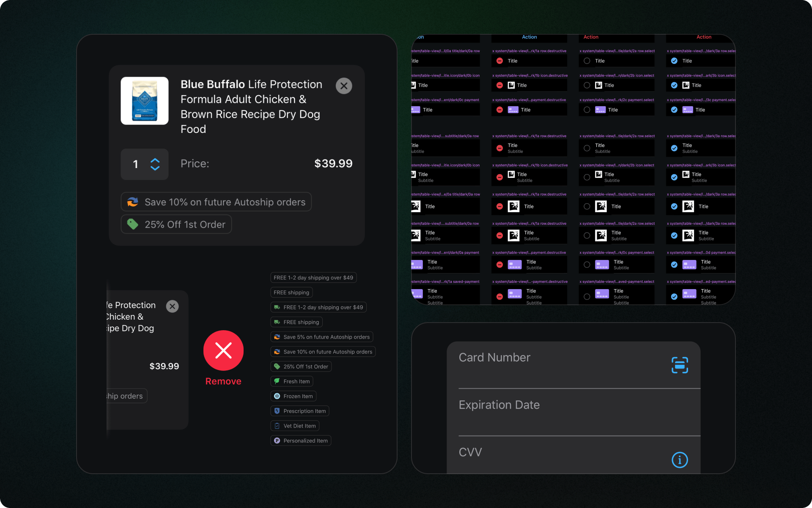Click the cropped 'hip orders' badge

pos(126,396)
